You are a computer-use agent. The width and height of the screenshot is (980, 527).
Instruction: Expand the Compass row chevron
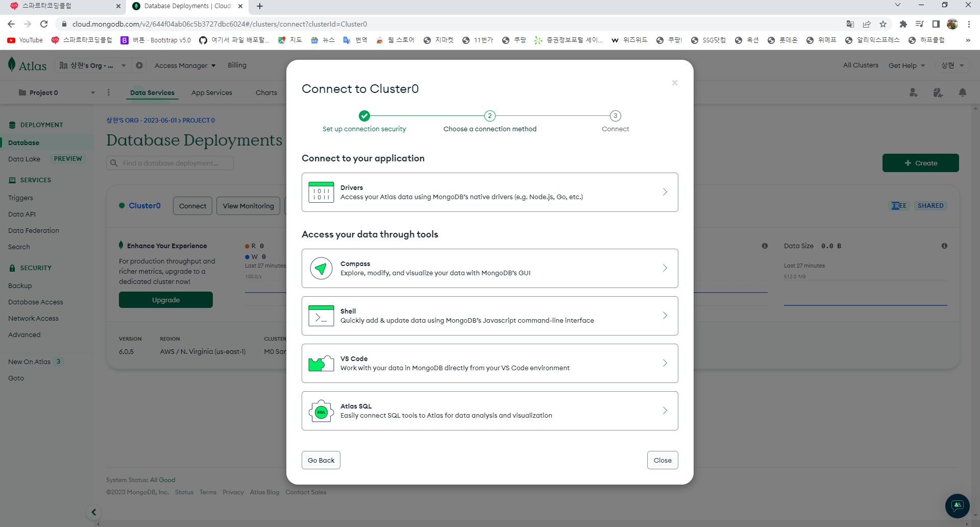pyautogui.click(x=665, y=268)
